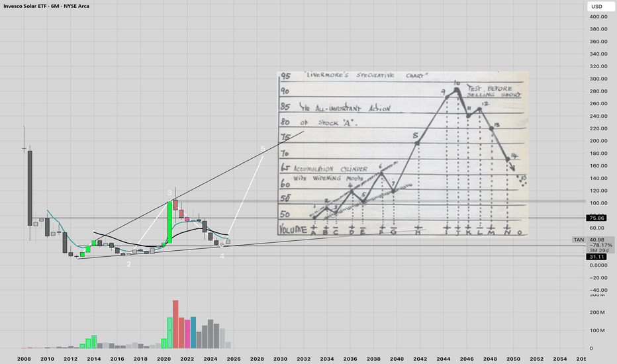617x364 pixels.
Task: Click the pink volume bar near 2022
Action: [x=187, y=334]
